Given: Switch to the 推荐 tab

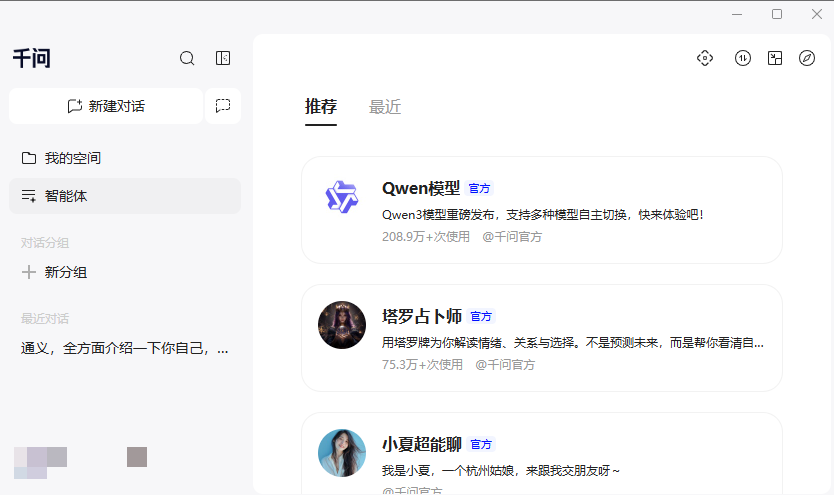Looking at the screenshot, I should click(321, 106).
